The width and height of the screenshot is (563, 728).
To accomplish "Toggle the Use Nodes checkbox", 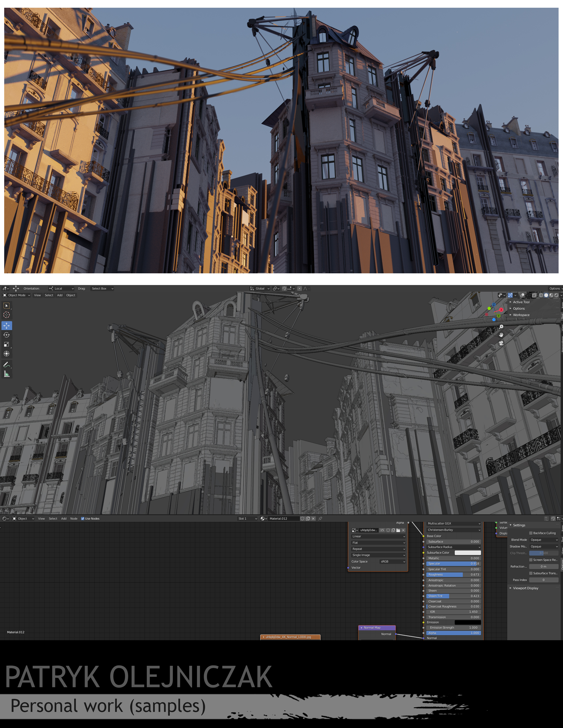I will click(83, 518).
